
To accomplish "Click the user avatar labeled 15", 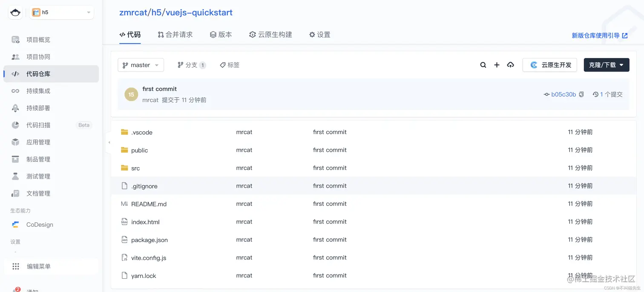I will (x=131, y=95).
